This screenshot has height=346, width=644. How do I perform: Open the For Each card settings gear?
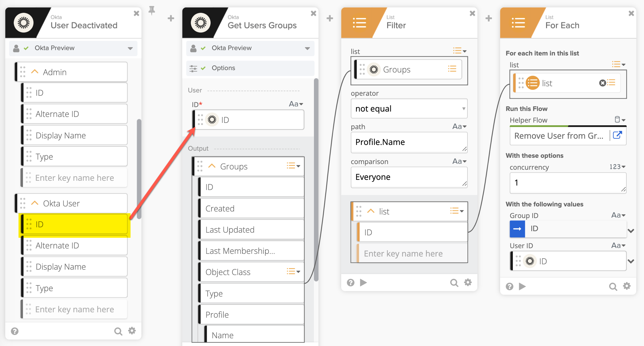pyautogui.click(x=627, y=286)
